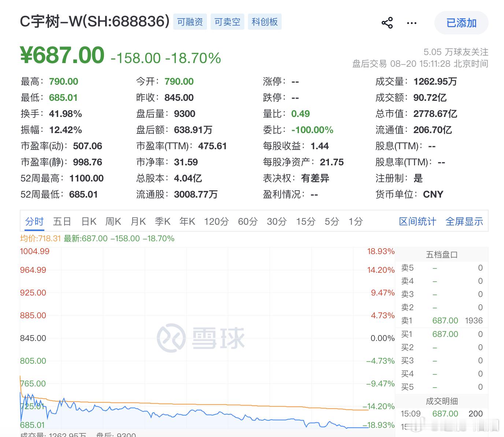Open 区间统计 link
Screen dimensions: 504x437
point(417,221)
